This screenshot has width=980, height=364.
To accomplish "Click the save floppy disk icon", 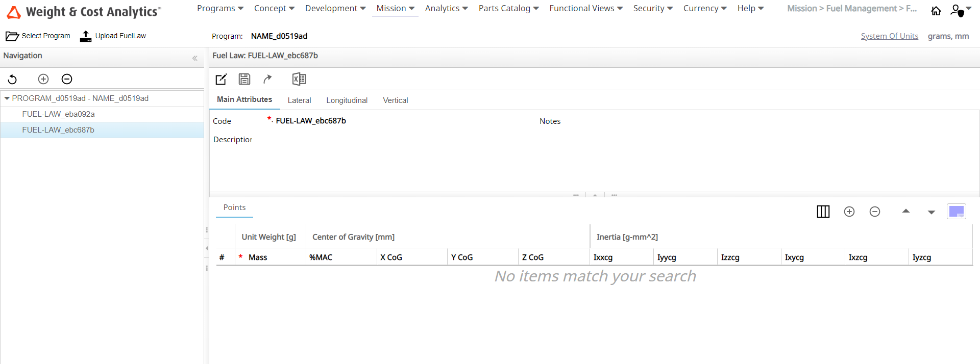I will [x=244, y=79].
